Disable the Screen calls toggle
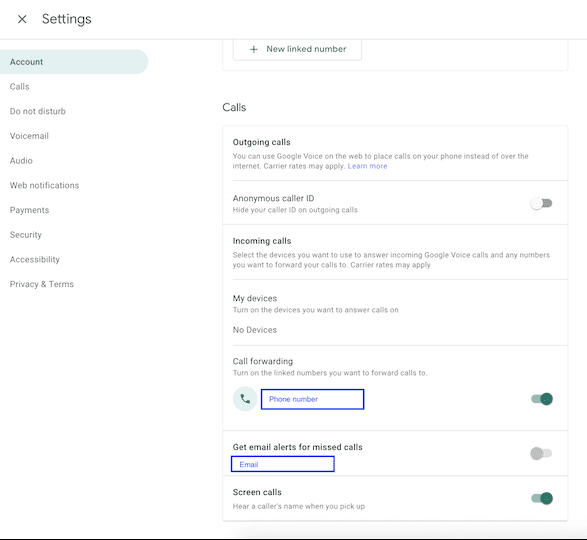Viewport: 587px width, 540px height. click(x=542, y=498)
